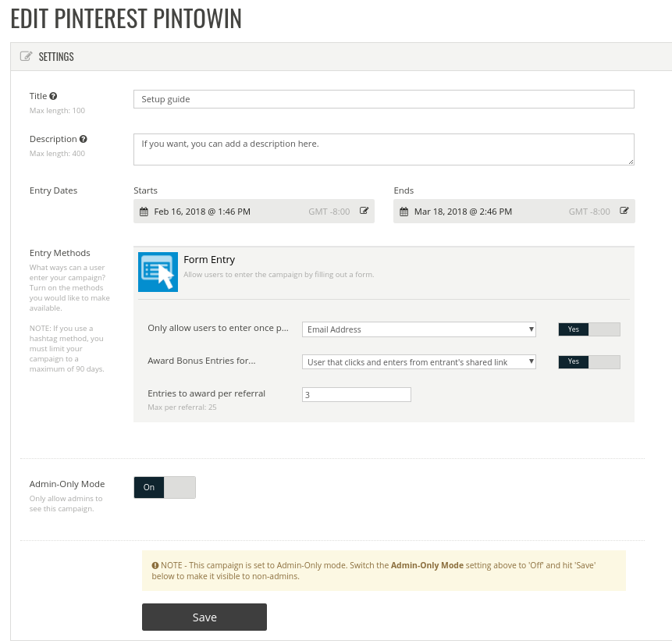Viewport: 672px width, 644px height.
Task: Click the Title input field
Action: click(x=383, y=99)
